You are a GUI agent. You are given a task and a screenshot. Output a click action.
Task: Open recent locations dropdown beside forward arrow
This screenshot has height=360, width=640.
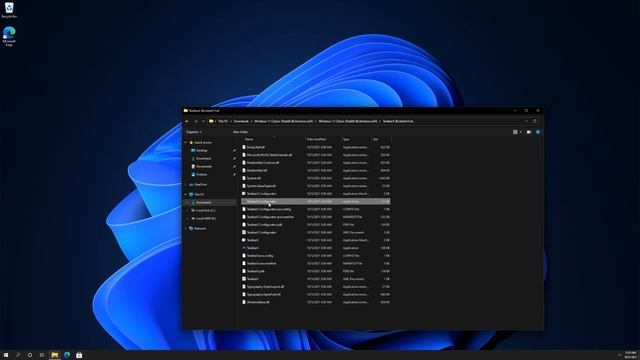coord(203,121)
